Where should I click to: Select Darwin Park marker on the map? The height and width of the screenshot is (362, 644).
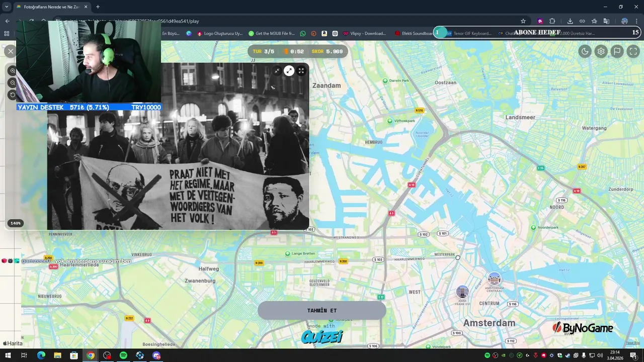tap(386, 80)
